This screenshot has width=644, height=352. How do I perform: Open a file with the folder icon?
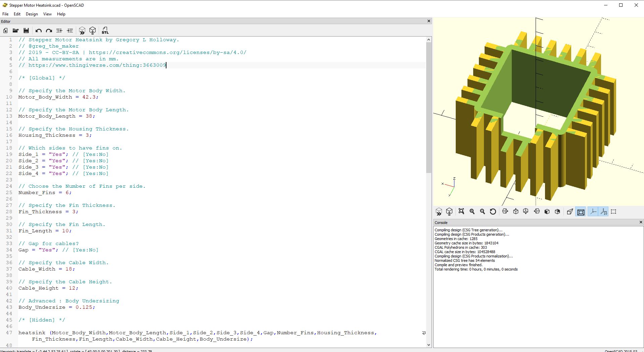(x=15, y=31)
